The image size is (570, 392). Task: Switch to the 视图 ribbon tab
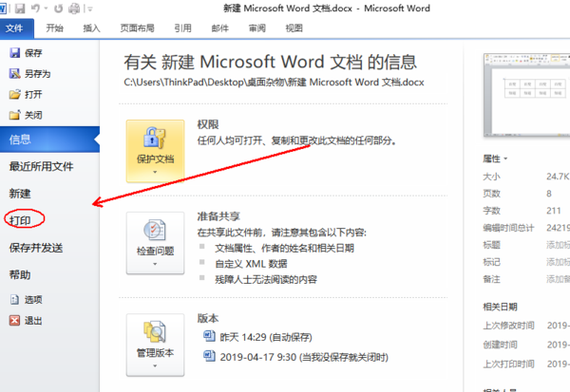pos(294,28)
